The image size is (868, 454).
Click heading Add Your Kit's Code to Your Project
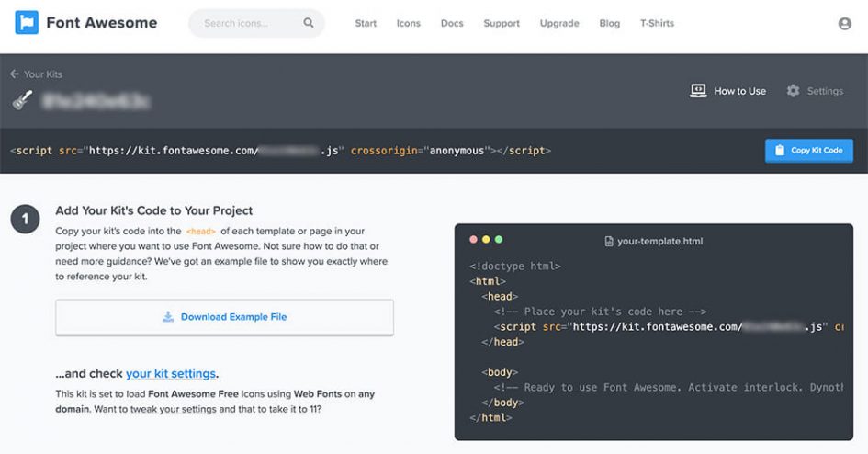point(154,210)
